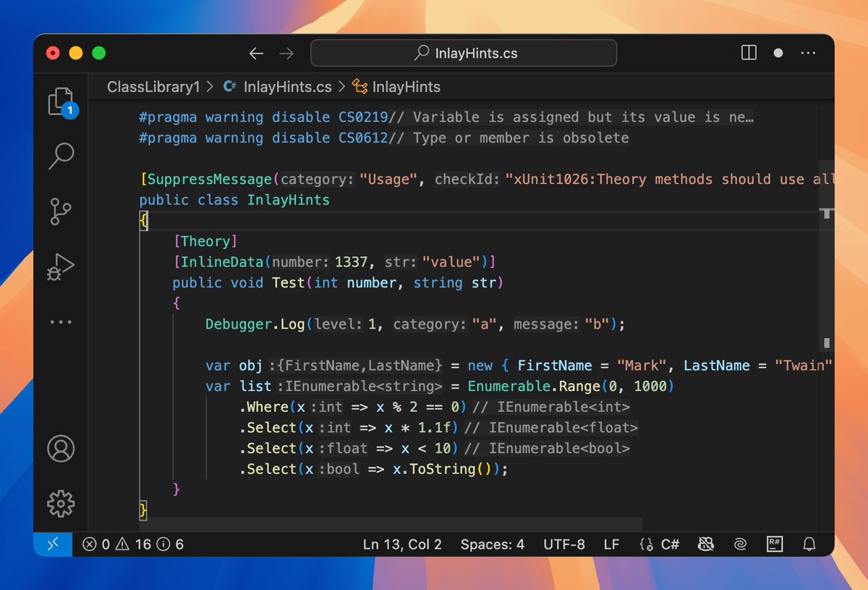Click Debugger in the Debugger.Log call
The image size is (868, 590).
coord(238,324)
